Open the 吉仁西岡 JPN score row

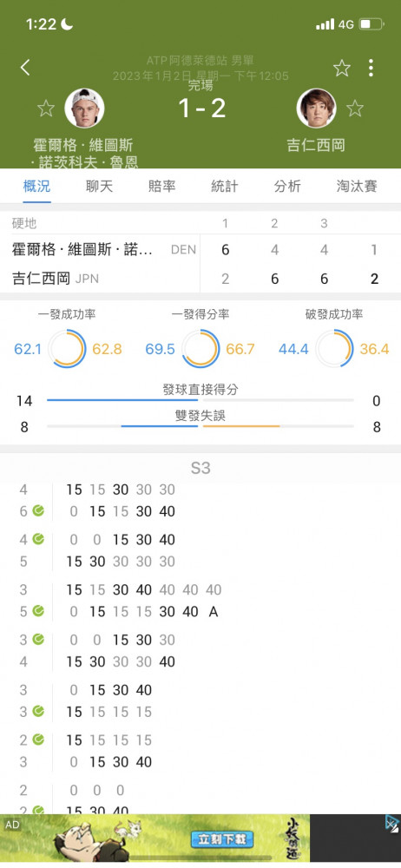[x=200, y=278]
